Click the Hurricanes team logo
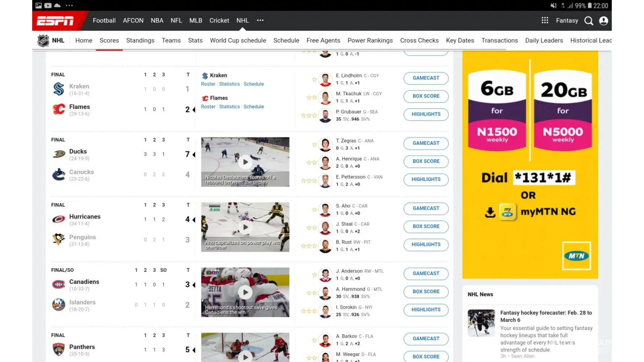This screenshot has height=362, width=644. (x=59, y=219)
